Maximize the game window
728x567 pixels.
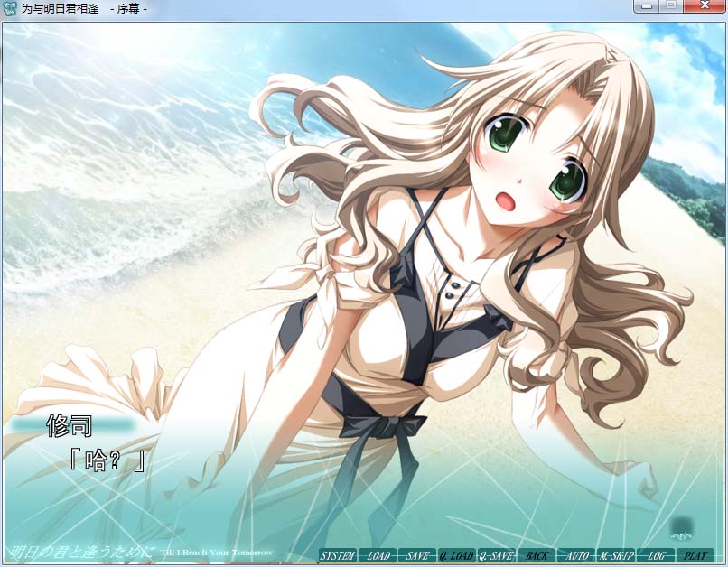(x=669, y=6)
